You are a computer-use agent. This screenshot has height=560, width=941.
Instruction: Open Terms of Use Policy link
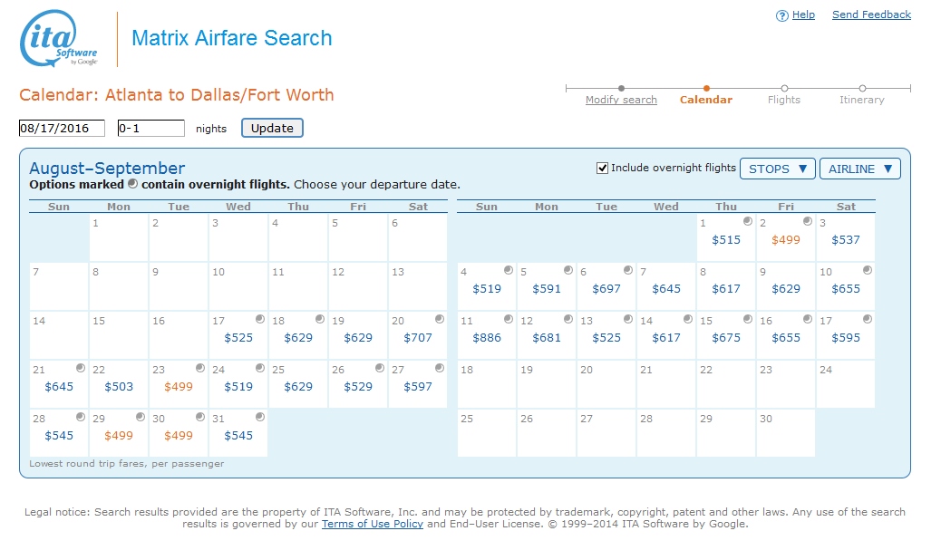pyautogui.click(x=372, y=524)
